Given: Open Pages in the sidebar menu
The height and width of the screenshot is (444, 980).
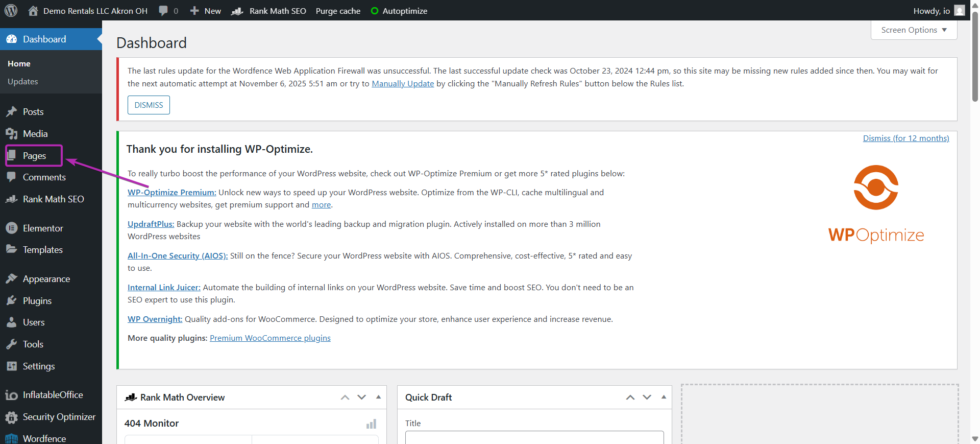Looking at the screenshot, I should [x=34, y=156].
